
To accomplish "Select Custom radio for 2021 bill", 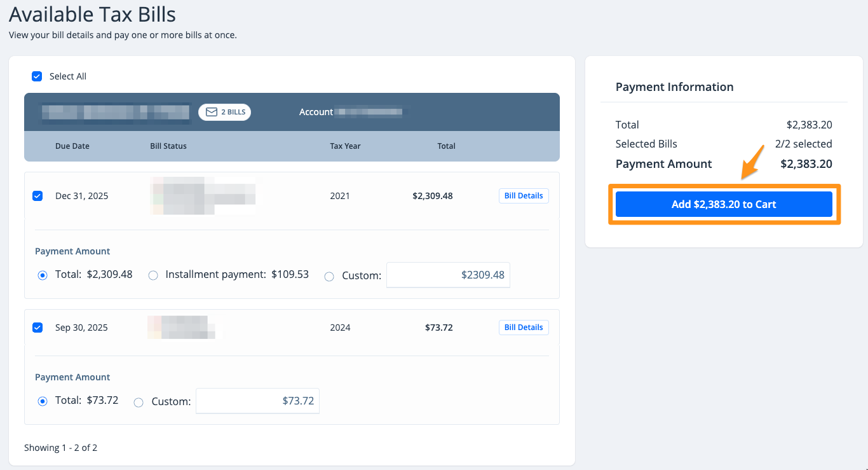I will (329, 277).
